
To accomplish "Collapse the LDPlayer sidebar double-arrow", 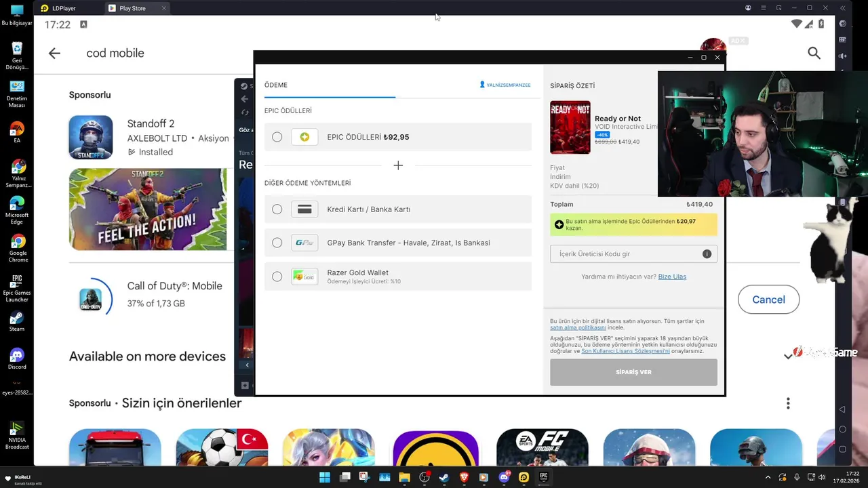I will click(x=842, y=8).
